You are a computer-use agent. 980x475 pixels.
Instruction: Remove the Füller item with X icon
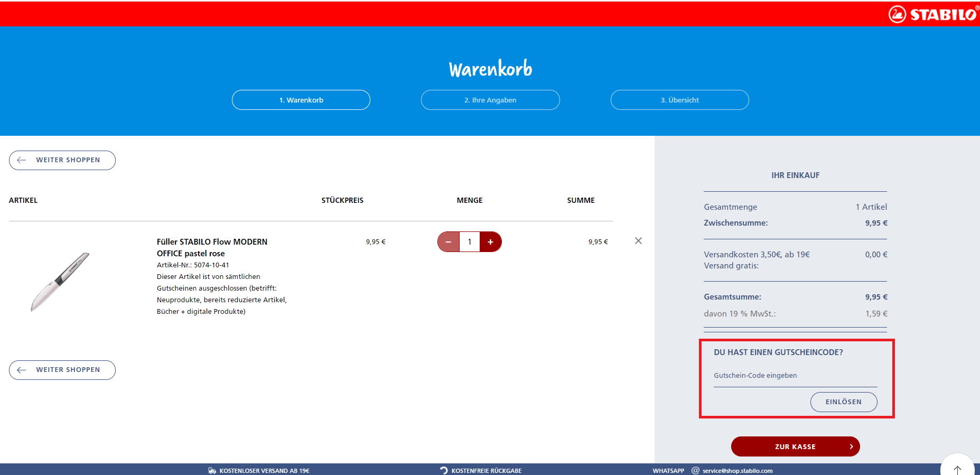tap(638, 241)
